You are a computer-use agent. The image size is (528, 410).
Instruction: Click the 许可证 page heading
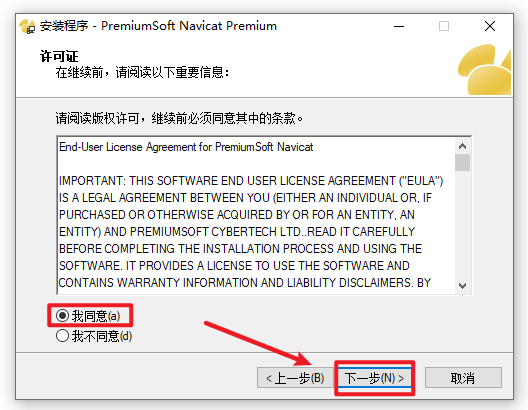[59, 56]
